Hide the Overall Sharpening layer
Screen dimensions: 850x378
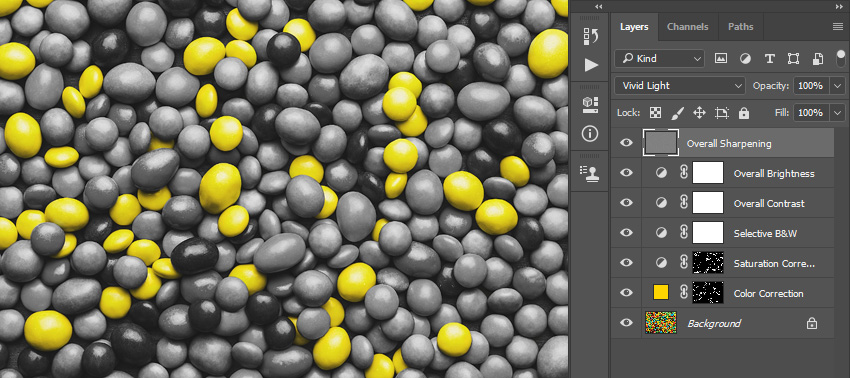pyautogui.click(x=627, y=143)
